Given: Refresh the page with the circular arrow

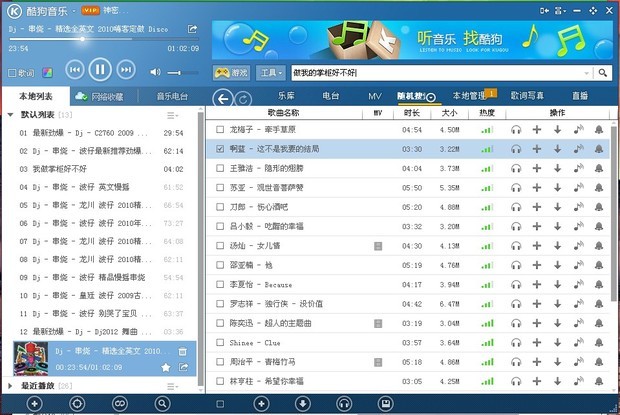Looking at the screenshot, I should coord(243,99).
